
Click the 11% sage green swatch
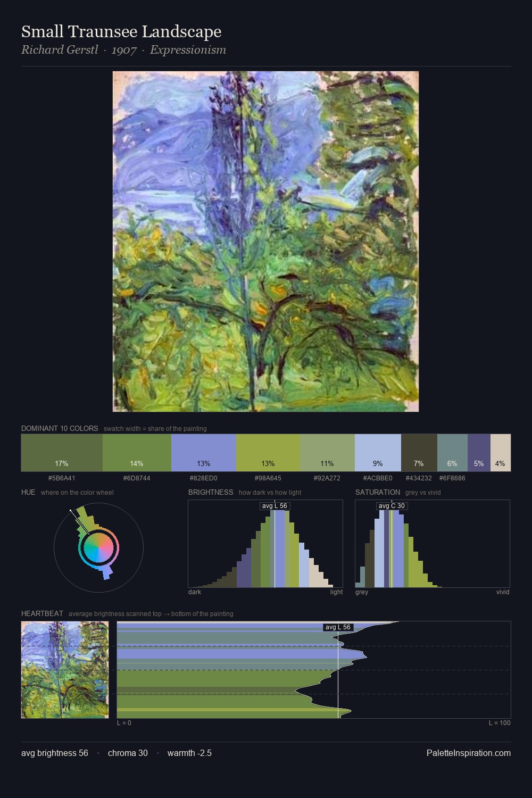(x=327, y=453)
